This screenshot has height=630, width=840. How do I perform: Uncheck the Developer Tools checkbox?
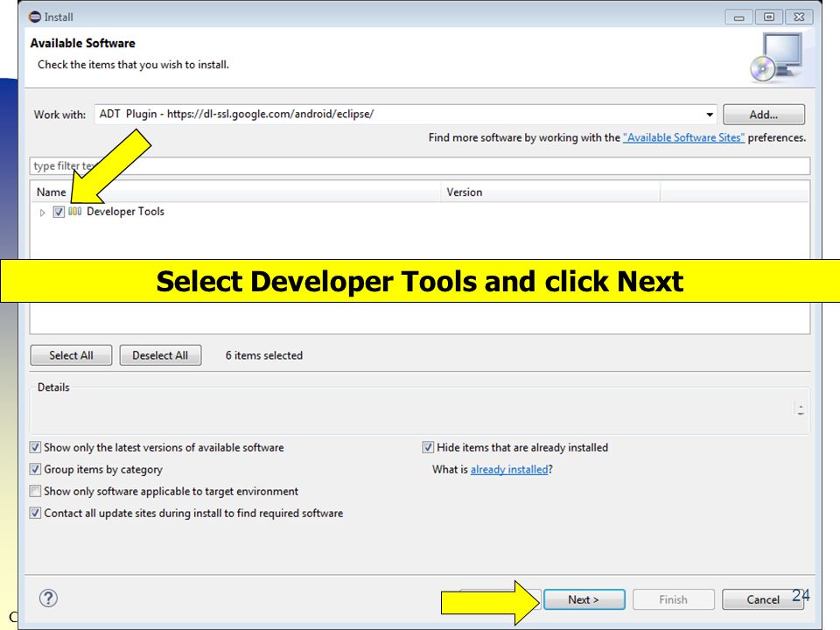tap(59, 212)
